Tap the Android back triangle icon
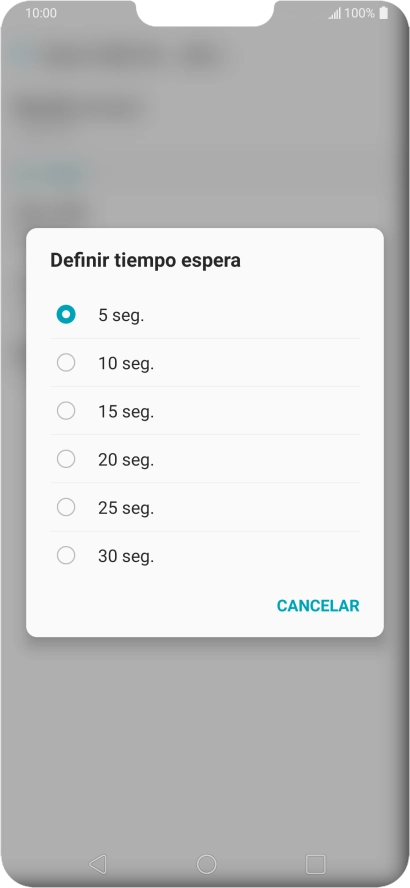 click(97, 864)
